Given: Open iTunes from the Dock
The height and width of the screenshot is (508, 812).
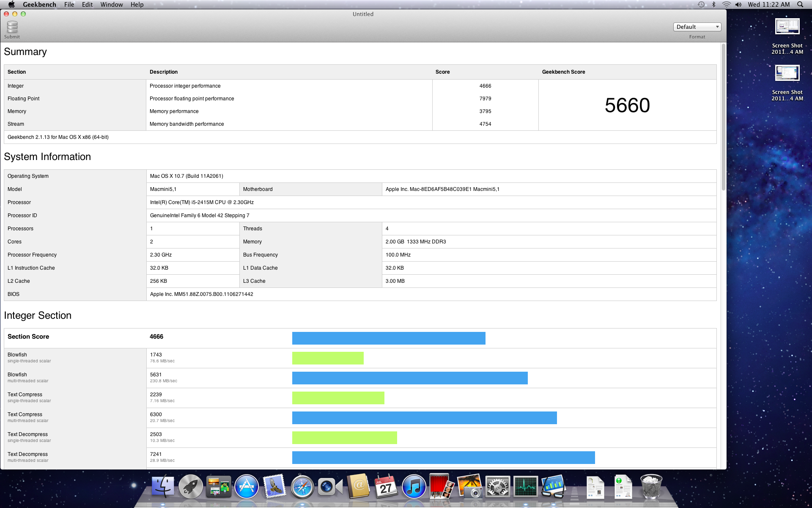Looking at the screenshot, I should pos(414,487).
